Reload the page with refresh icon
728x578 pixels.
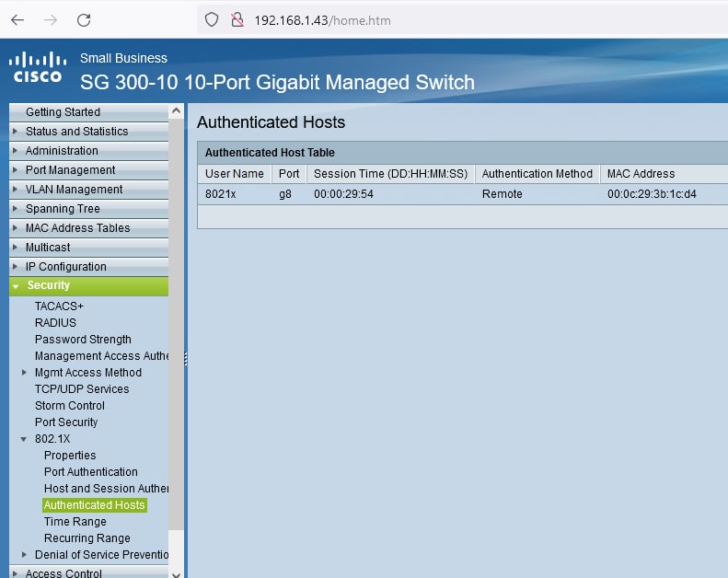[84, 19]
